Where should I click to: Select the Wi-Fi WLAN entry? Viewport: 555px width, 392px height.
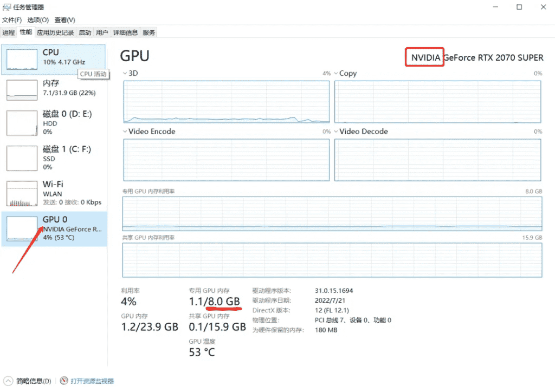pyautogui.click(x=54, y=193)
